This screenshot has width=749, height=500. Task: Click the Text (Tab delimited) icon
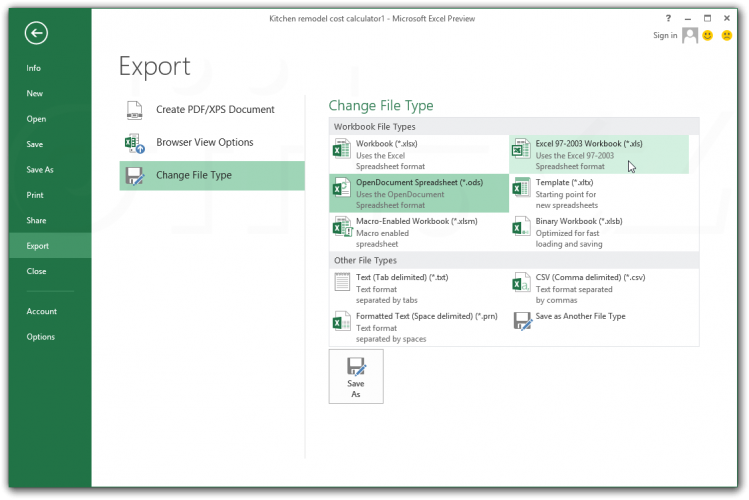pyautogui.click(x=342, y=282)
